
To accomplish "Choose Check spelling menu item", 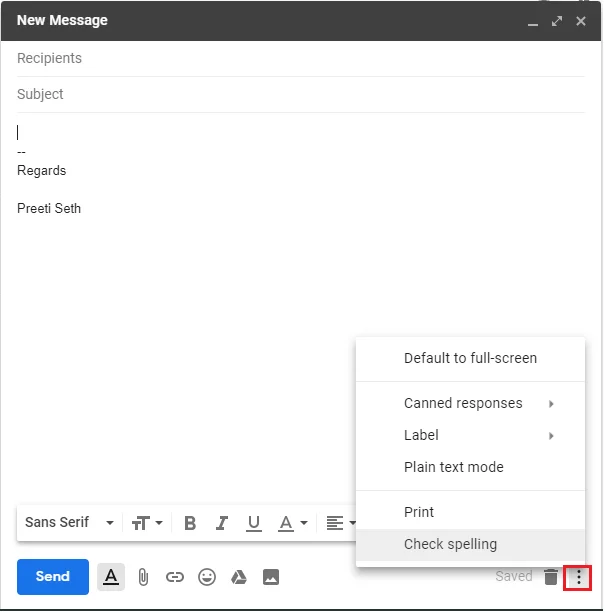I will (470, 545).
